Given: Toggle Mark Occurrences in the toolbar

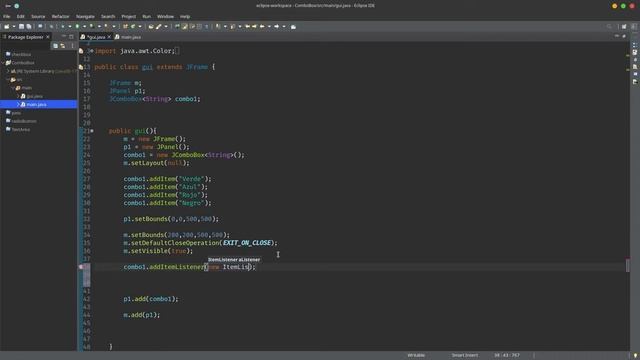Looking at the screenshot, I should 184,27.
